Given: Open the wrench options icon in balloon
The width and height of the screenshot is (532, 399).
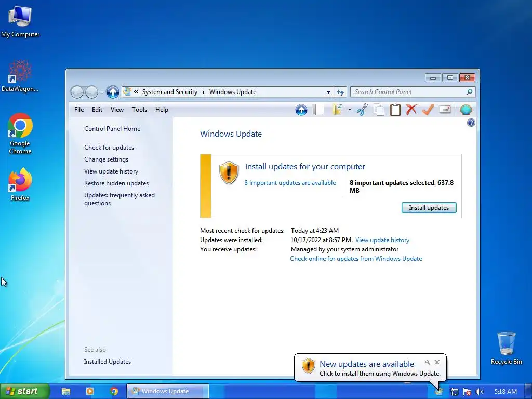Looking at the screenshot, I should pyautogui.click(x=428, y=362).
